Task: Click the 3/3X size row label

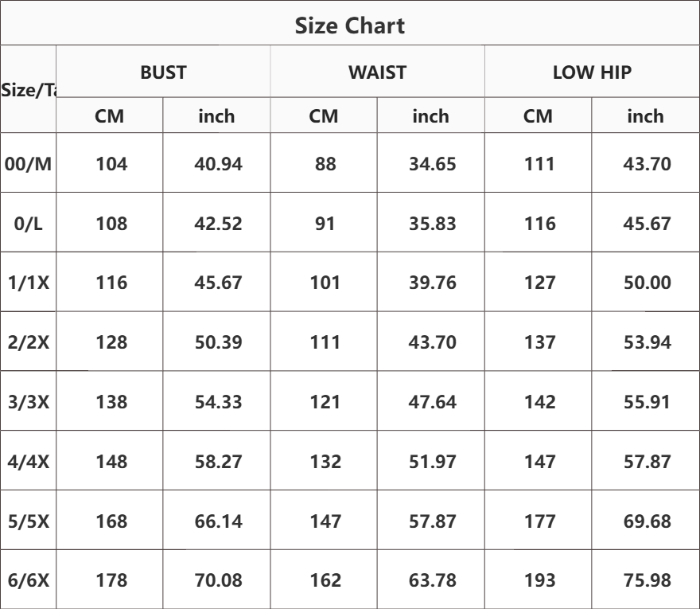Action: (x=29, y=402)
